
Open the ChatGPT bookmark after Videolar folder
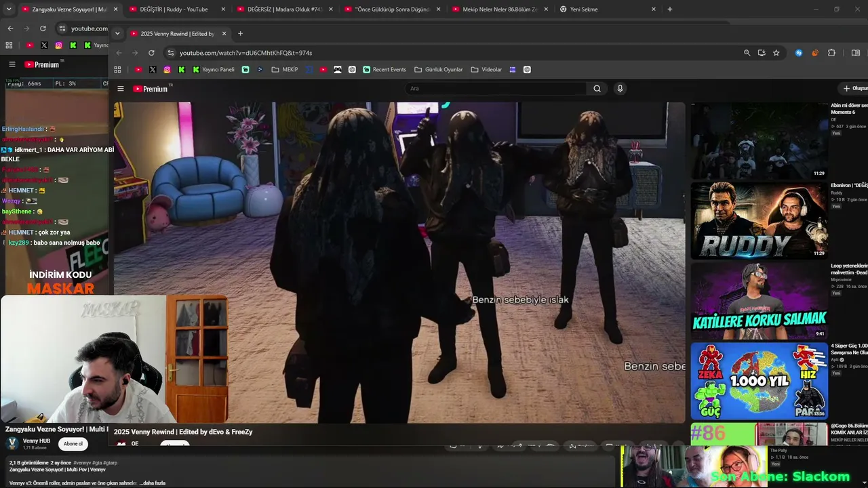527,70
